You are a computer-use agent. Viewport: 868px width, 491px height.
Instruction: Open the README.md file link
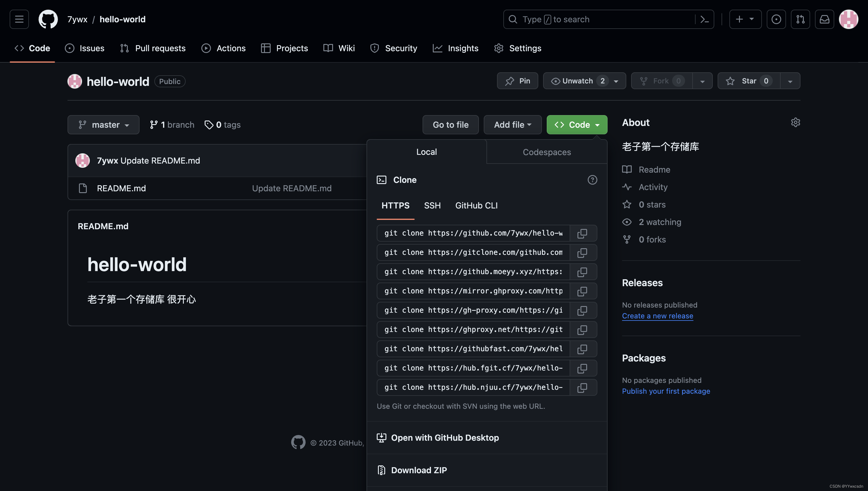121,188
